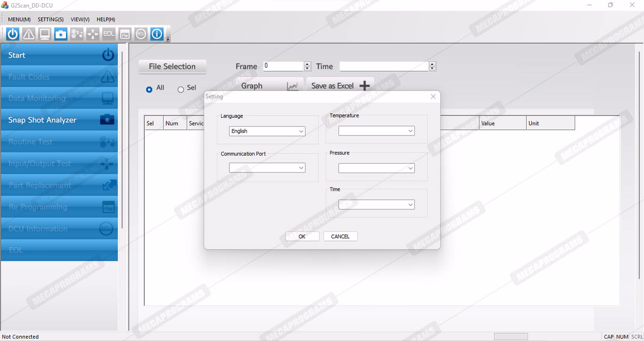Click the graph chart icon beside Graph
This screenshot has height=341, width=644.
pos(293,86)
